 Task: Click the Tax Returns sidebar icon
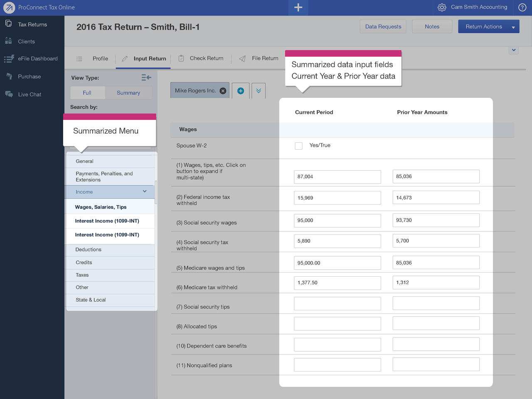(x=8, y=23)
